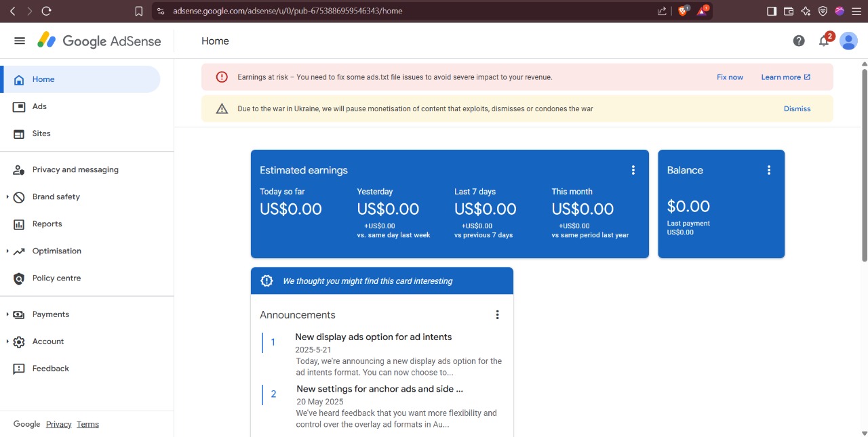Open Policy centre in the sidebar
Screen dimensions: 868x437
click(80, 278)
